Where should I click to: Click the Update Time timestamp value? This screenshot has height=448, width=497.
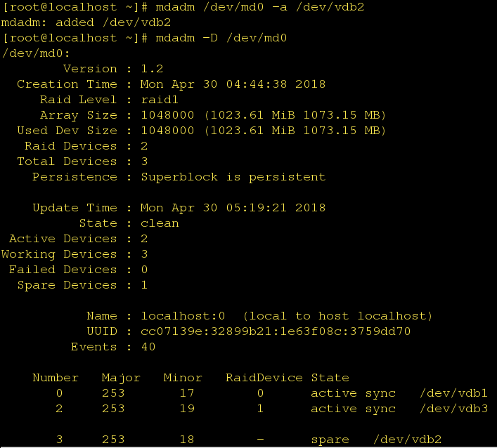point(233,208)
